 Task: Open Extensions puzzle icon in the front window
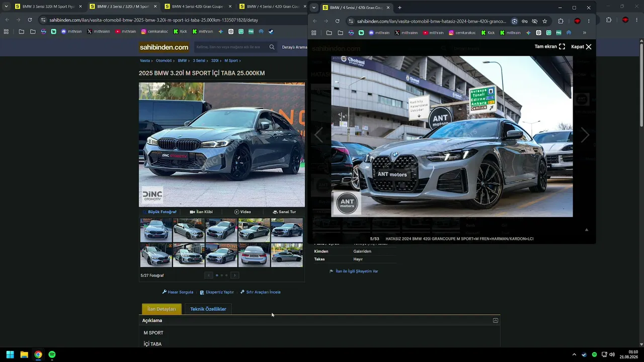(560, 21)
